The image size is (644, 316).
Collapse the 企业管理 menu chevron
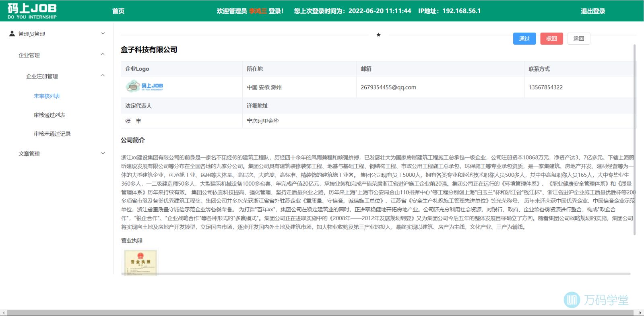click(103, 54)
